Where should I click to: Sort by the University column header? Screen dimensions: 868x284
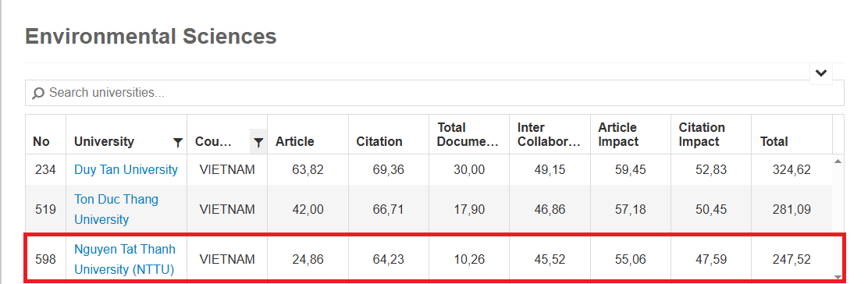click(104, 142)
